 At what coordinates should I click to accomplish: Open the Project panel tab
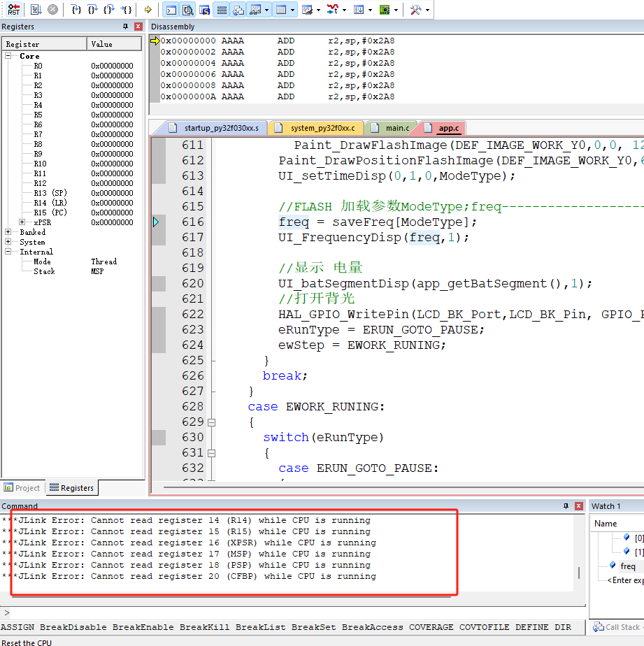point(22,488)
